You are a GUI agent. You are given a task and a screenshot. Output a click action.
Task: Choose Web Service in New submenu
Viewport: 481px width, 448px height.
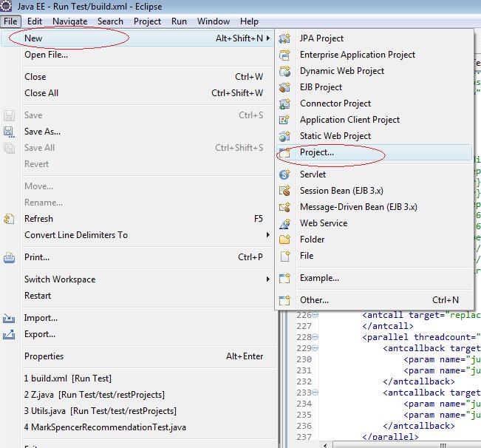click(x=375, y=223)
